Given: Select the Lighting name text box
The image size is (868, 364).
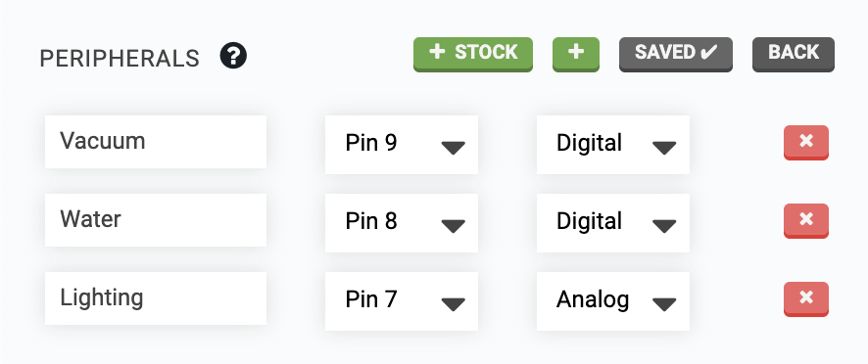Looking at the screenshot, I should 156,298.
